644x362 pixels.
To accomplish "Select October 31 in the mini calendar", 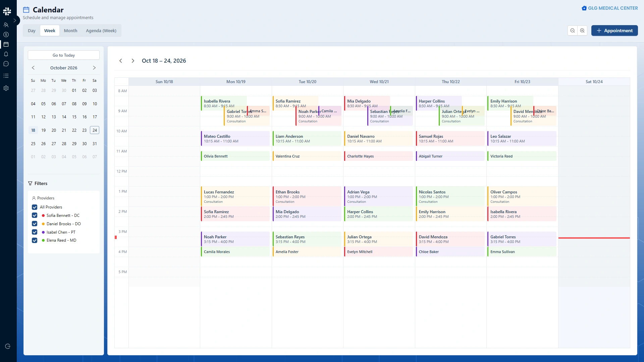I will (95, 143).
